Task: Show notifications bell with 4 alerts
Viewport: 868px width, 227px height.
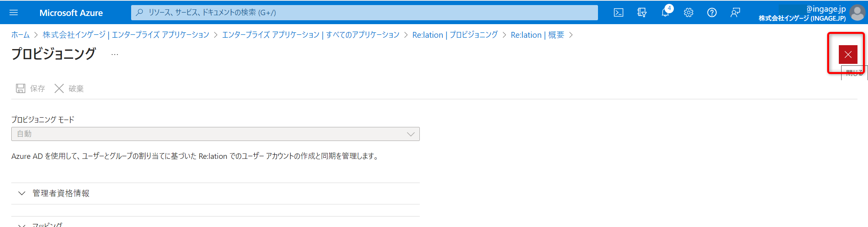Action: point(665,12)
